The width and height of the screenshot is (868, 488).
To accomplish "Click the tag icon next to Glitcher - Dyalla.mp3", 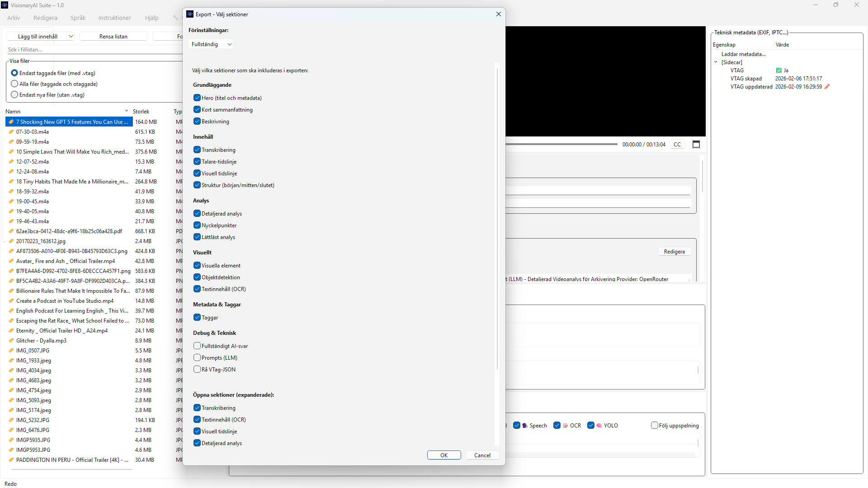I will click(11, 341).
